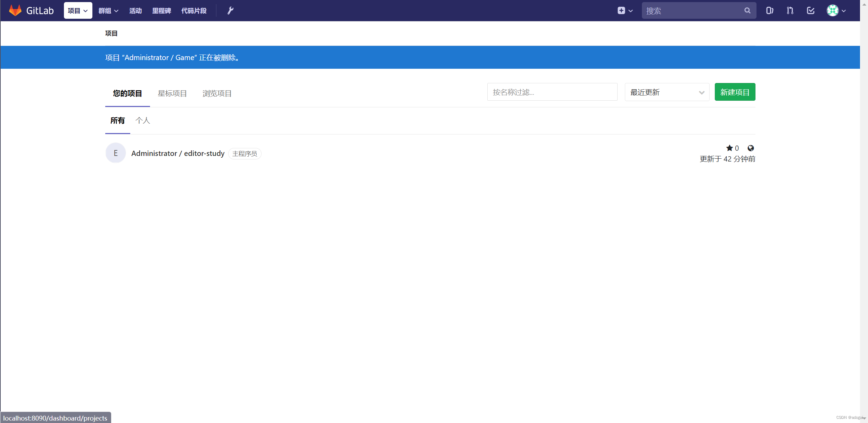Viewport: 868px width, 423px height.
Task: Click the search magnifier icon
Action: coord(747,11)
